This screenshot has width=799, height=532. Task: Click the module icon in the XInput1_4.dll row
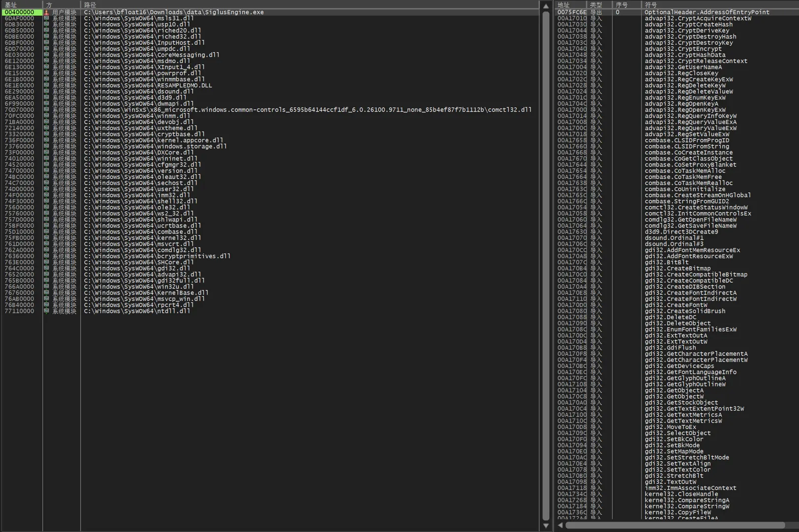(x=46, y=67)
